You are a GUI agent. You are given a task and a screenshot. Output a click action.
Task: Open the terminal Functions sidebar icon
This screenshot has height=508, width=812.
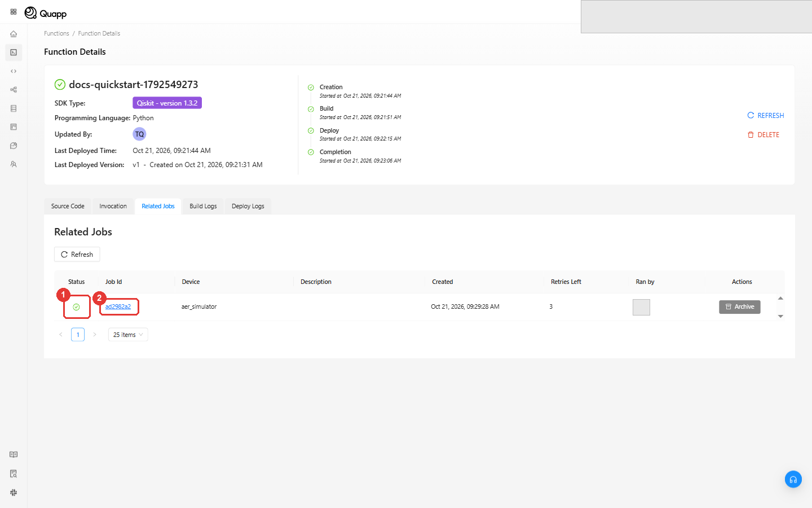coord(14,52)
